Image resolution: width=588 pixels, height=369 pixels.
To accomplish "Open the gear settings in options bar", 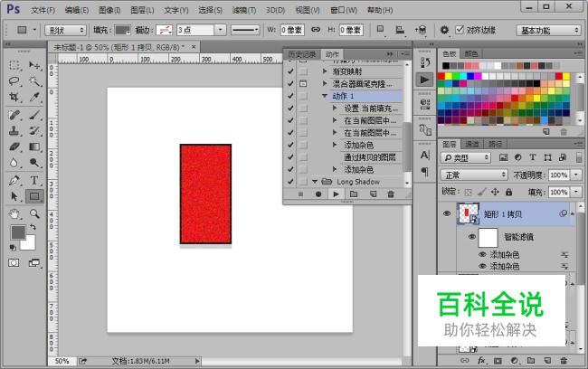I will click(x=444, y=30).
